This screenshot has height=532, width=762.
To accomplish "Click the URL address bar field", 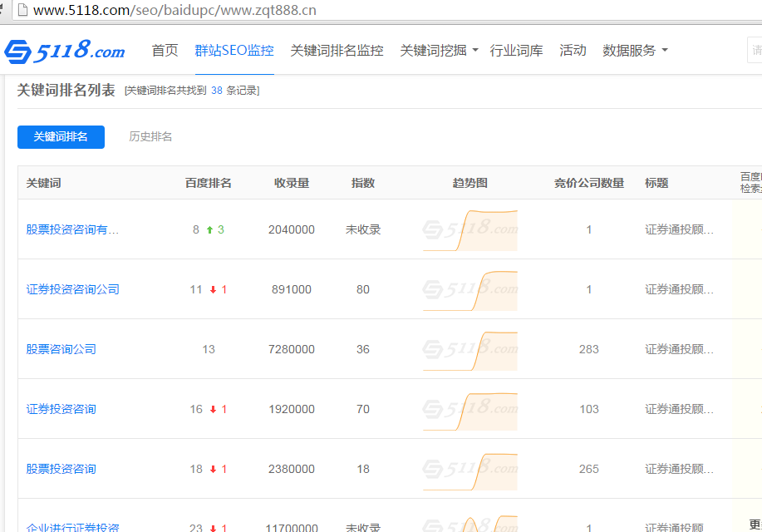I will click(x=332, y=11).
